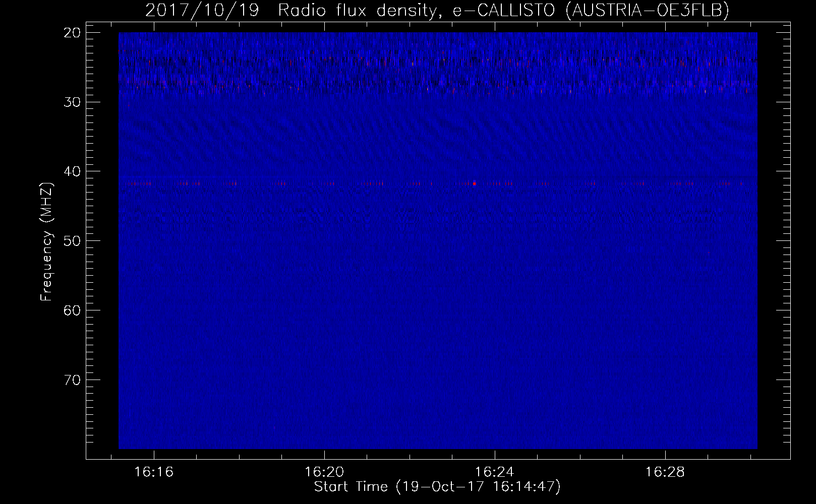Click the 50 frequency tick label
Screen dimensions: 816x504
(x=73, y=241)
